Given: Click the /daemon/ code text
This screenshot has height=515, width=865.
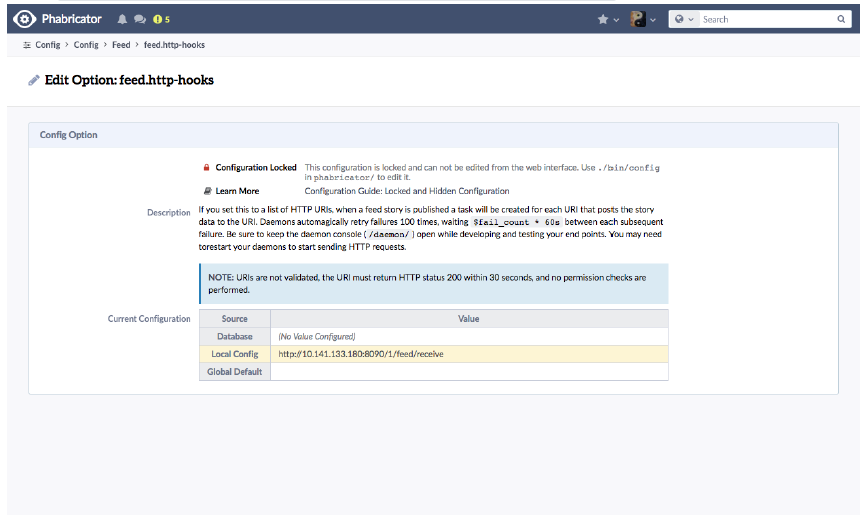Looking at the screenshot, I should tap(389, 234).
